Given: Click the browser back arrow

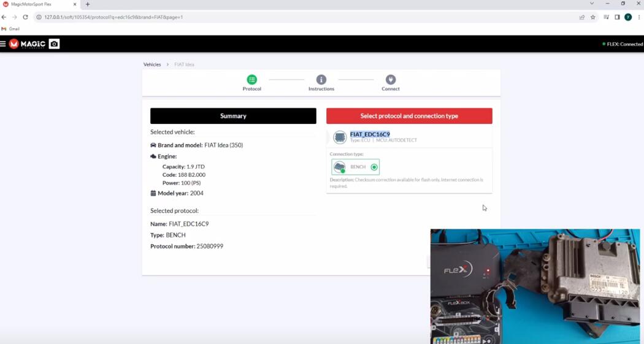Looking at the screenshot, I should (x=4, y=17).
